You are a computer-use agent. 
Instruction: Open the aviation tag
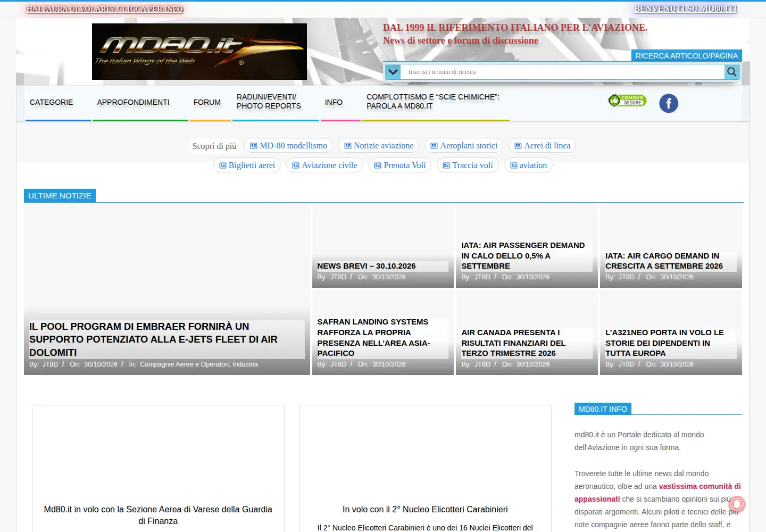(x=528, y=165)
